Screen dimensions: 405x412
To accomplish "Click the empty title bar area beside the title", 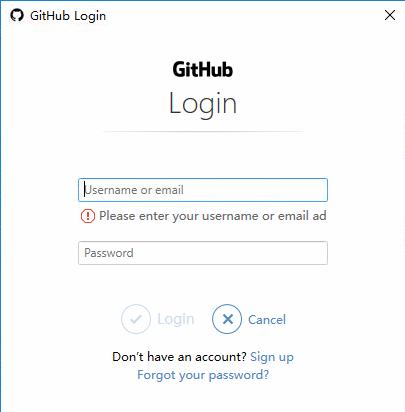I will (x=243, y=15).
